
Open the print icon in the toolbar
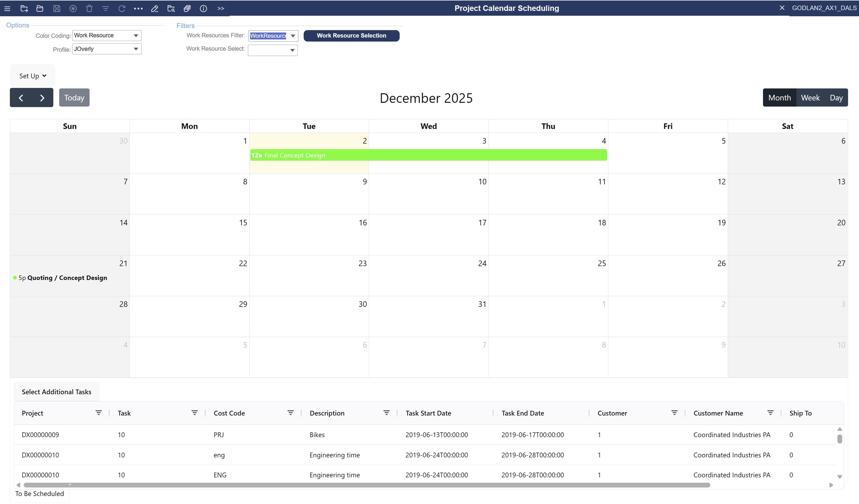tap(187, 9)
